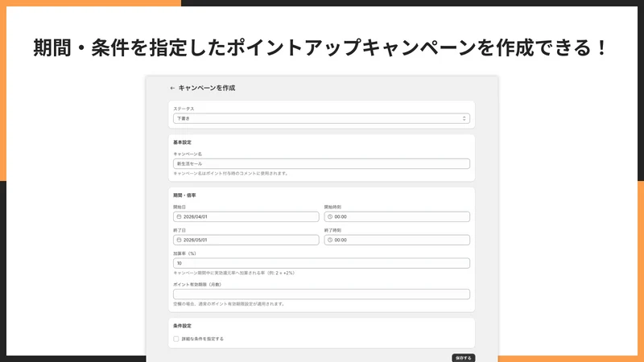
Task: Click the キャンペーン期間中 hint under 加算率
Action: tap(234, 273)
